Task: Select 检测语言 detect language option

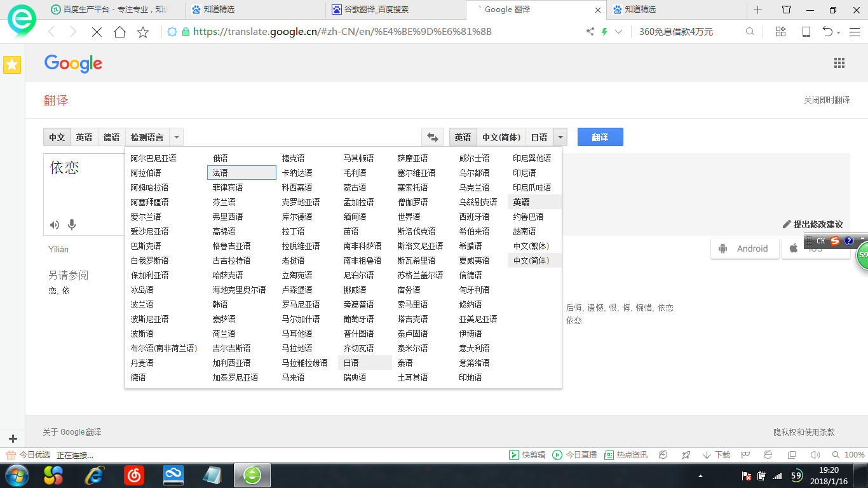Action: tap(147, 137)
